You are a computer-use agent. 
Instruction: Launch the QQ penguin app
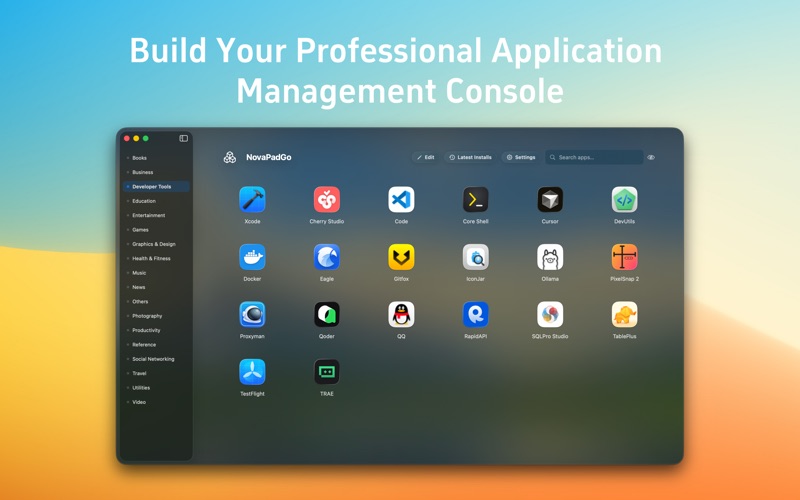[x=401, y=314]
